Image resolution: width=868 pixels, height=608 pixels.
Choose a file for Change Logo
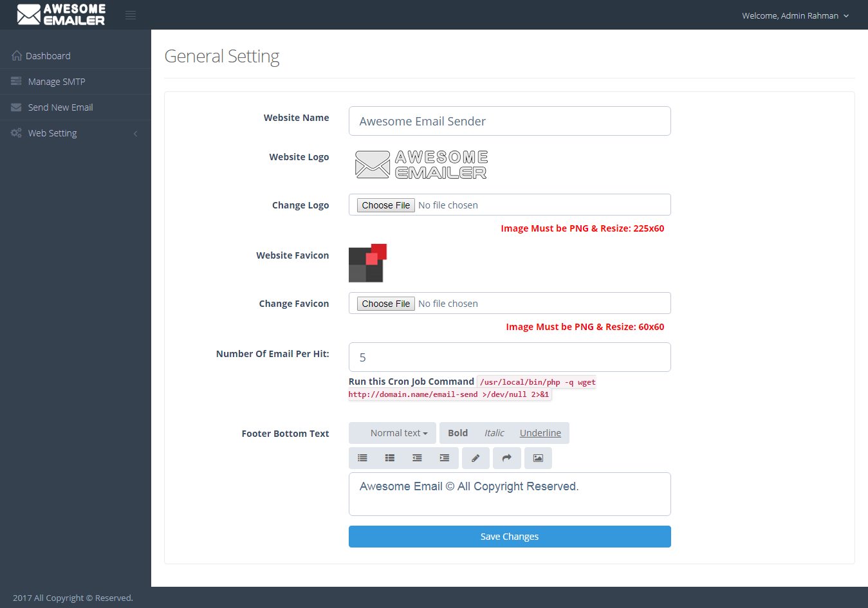point(385,205)
